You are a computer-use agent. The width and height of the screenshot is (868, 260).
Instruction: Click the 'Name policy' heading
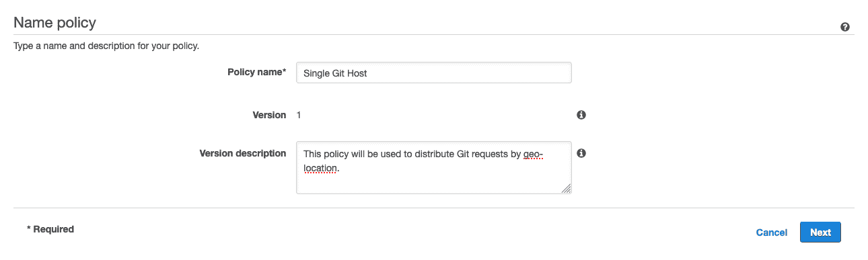click(x=55, y=23)
